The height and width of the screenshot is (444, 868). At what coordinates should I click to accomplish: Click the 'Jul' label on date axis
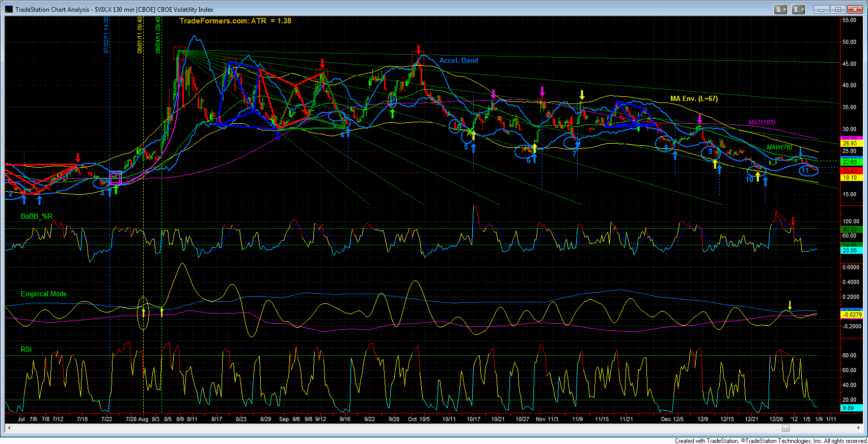click(x=21, y=419)
